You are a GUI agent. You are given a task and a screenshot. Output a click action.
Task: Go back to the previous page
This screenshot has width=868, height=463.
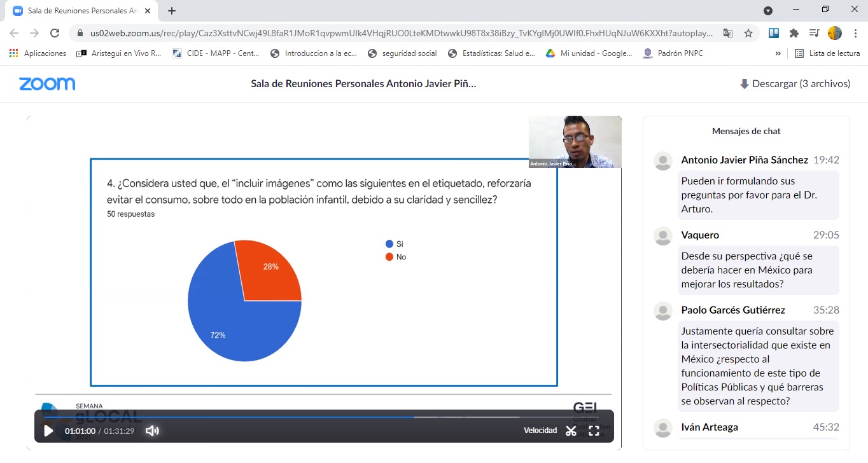coord(14,33)
